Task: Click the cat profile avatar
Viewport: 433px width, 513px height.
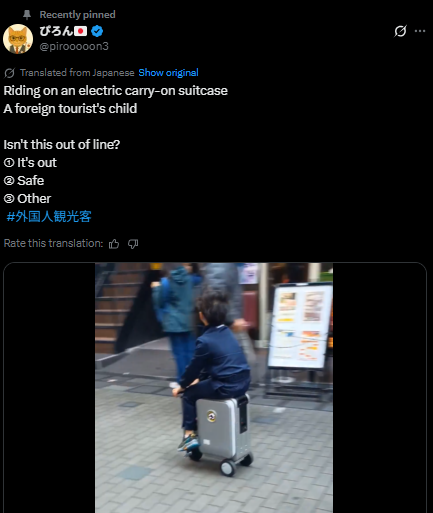Action: coord(18,39)
